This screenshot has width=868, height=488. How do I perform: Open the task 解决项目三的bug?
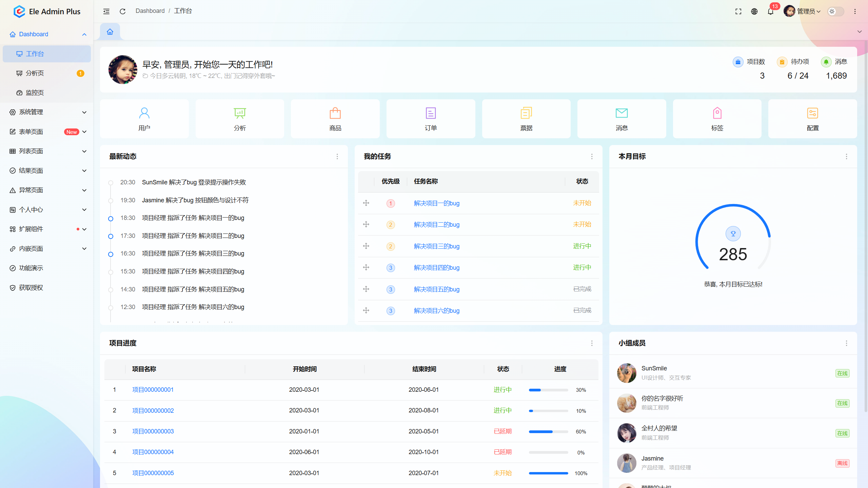[x=436, y=246]
